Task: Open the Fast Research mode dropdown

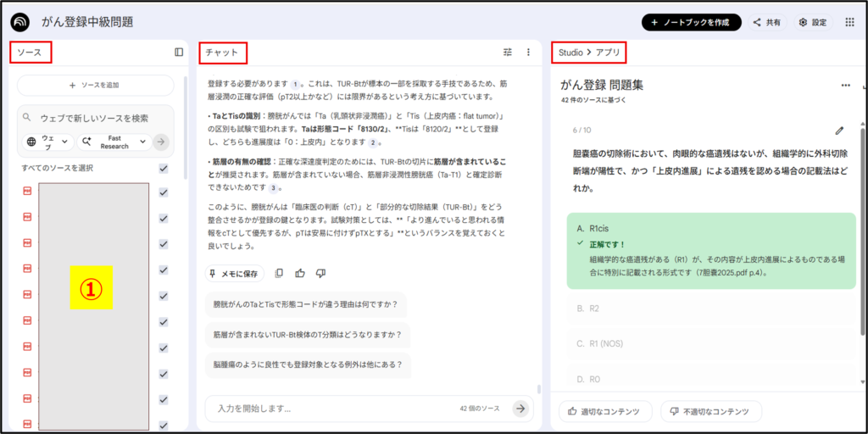Action: pos(114,142)
